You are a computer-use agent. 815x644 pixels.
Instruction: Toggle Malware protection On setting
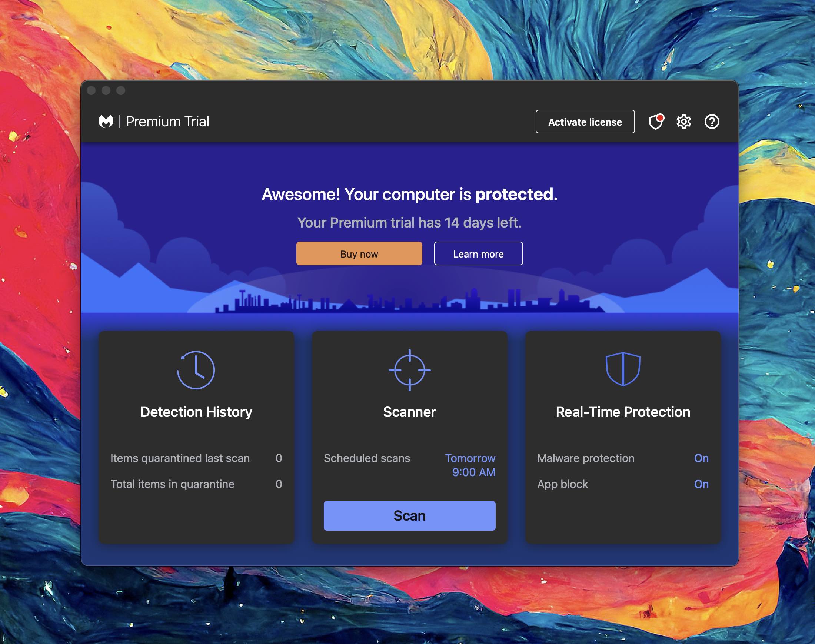pos(701,458)
